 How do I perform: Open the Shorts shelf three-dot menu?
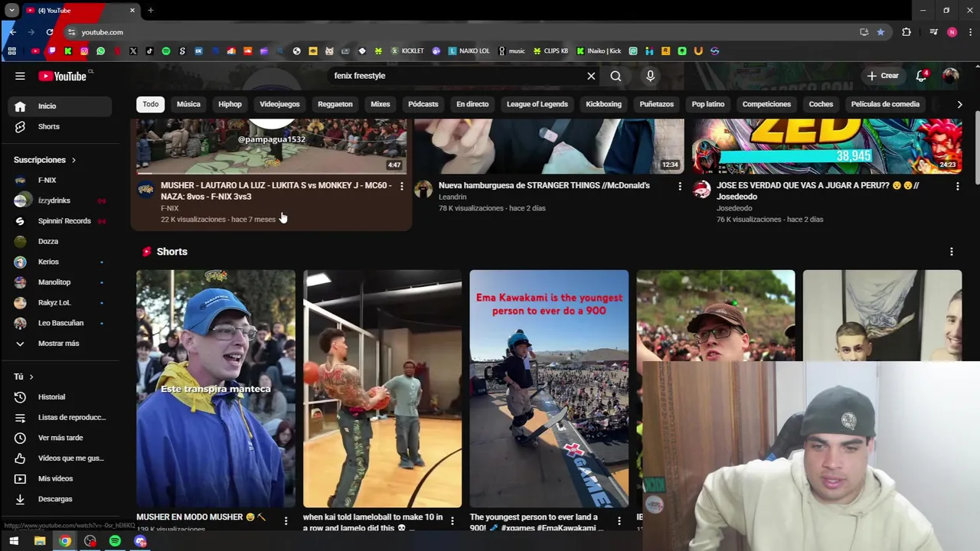click(952, 252)
